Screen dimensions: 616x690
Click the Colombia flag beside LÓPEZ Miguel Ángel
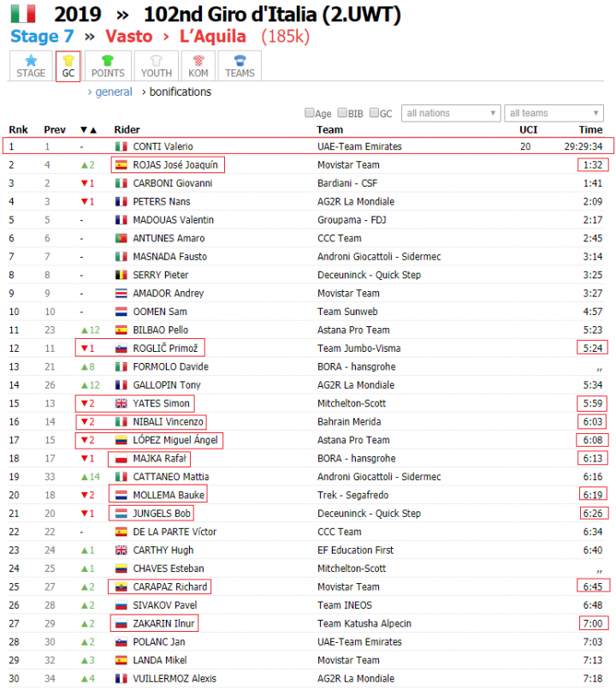pyautogui.click(x=121, y=440)
